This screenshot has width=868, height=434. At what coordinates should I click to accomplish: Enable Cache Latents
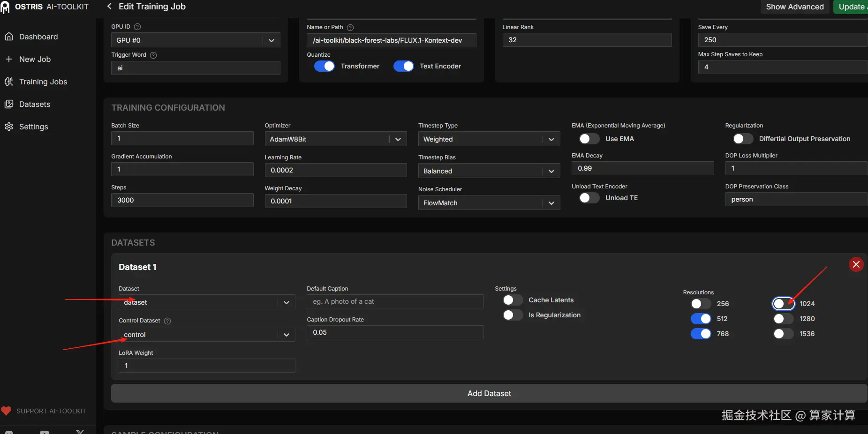513,300
